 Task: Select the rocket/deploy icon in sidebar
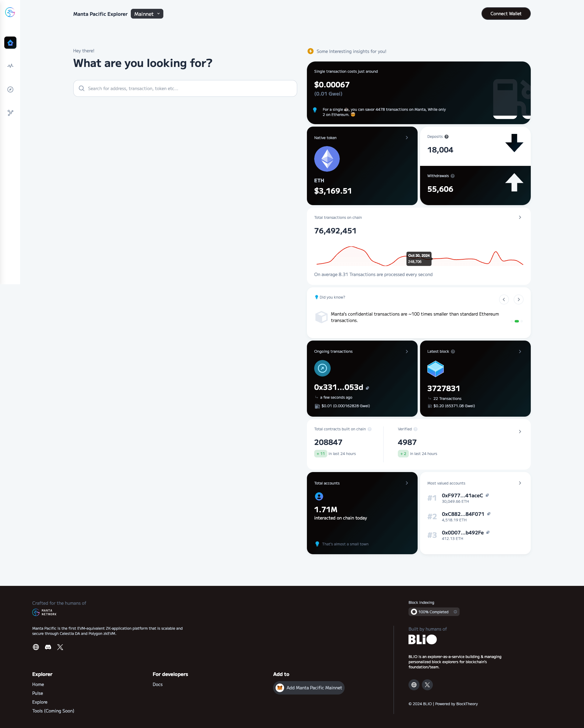point(10,113)
